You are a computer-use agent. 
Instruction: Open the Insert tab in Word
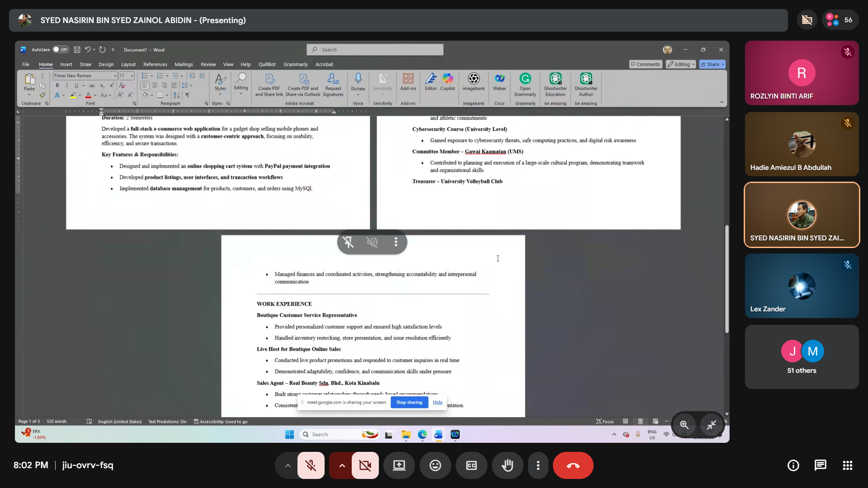66,65
